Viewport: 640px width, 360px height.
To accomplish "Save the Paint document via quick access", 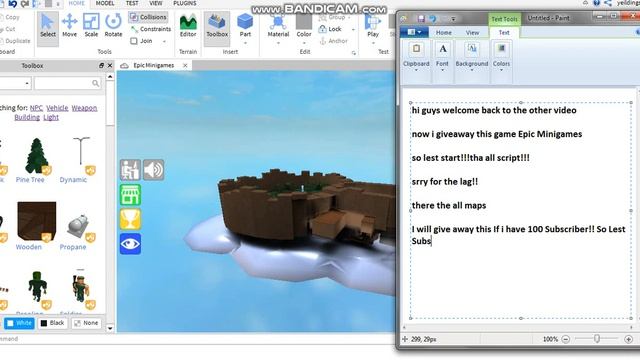I will [421, 19].
